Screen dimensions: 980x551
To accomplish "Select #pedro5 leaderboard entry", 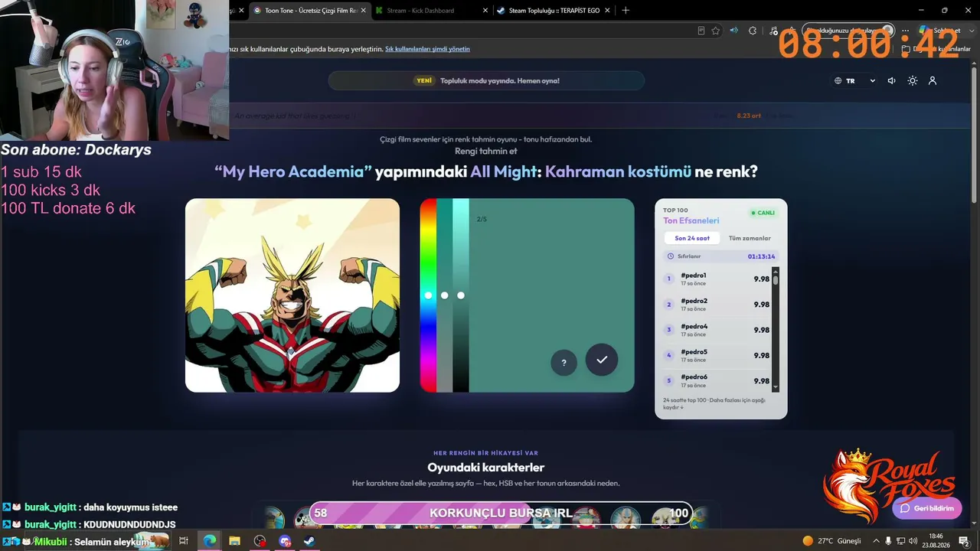I will click(x=717, y=355).
